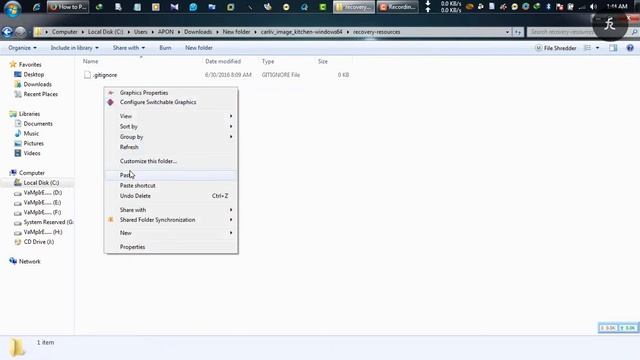Choose Undo Delete in context menu
This screenshot has height=360, width=640.
click(x=171, y=196)
